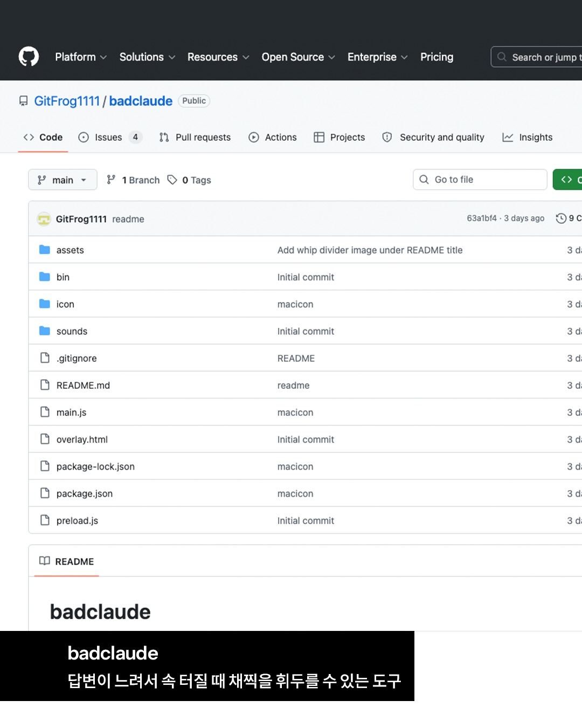Click the GitHub logo icon

(29, 57)
